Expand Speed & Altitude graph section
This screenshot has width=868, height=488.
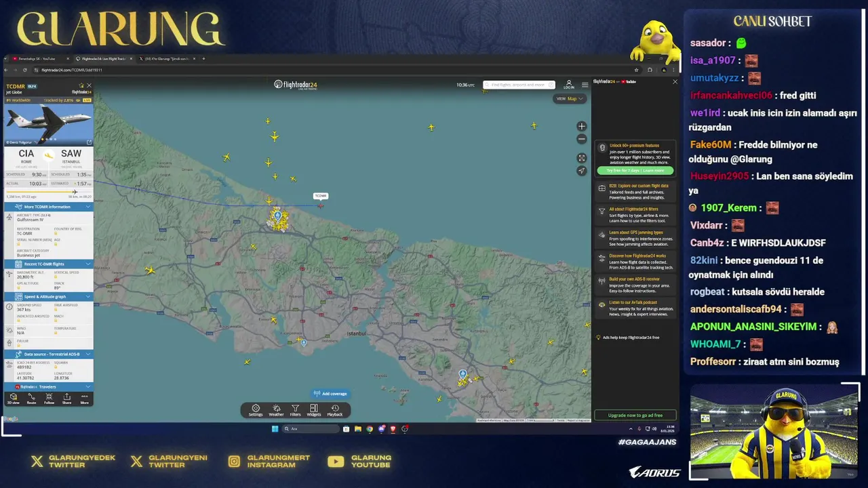click(x=49, y=296)
